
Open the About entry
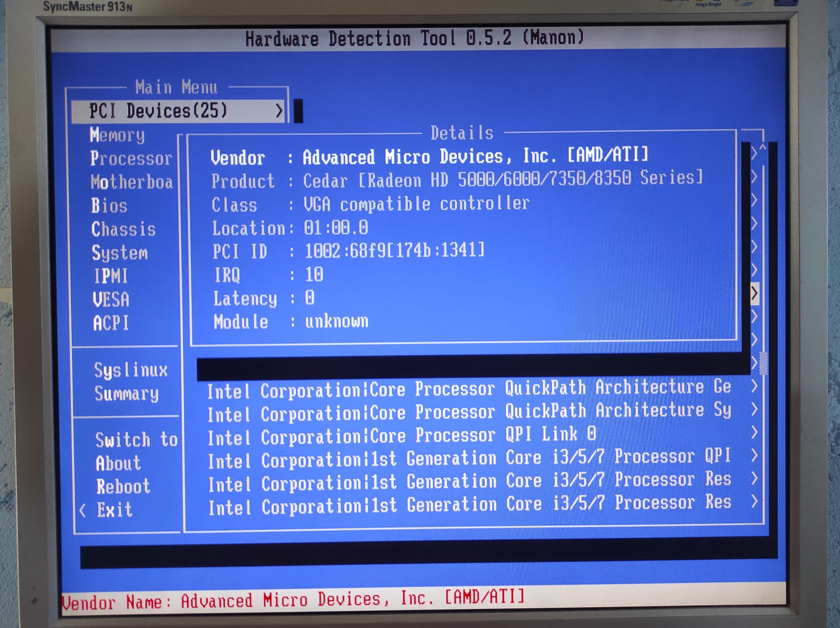[x=118, y=464]
